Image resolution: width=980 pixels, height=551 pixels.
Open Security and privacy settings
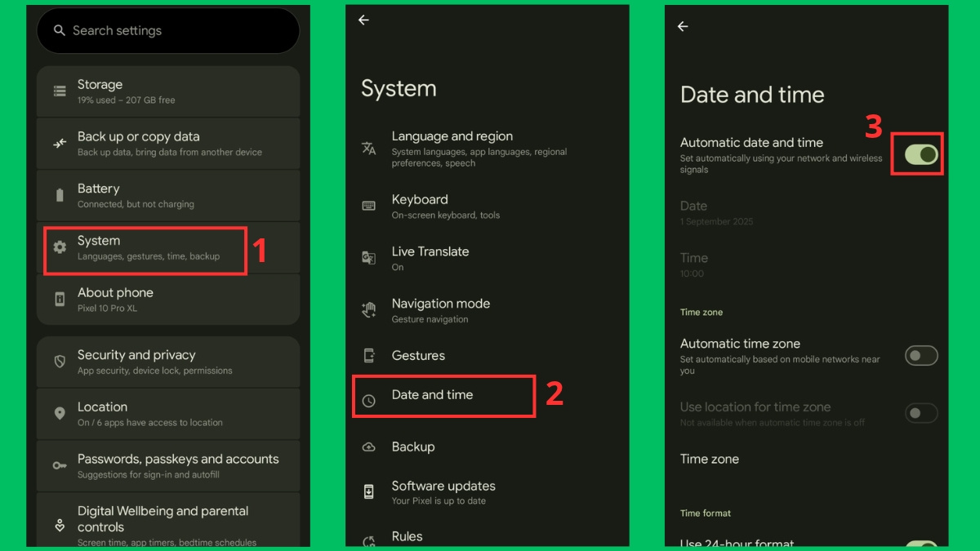pos(168,362)
